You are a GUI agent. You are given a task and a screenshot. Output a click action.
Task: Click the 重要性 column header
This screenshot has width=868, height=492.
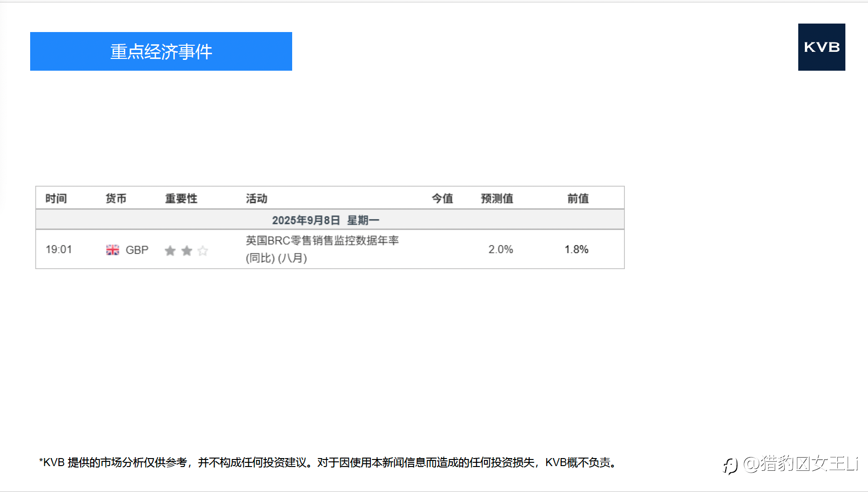[181, 198]
